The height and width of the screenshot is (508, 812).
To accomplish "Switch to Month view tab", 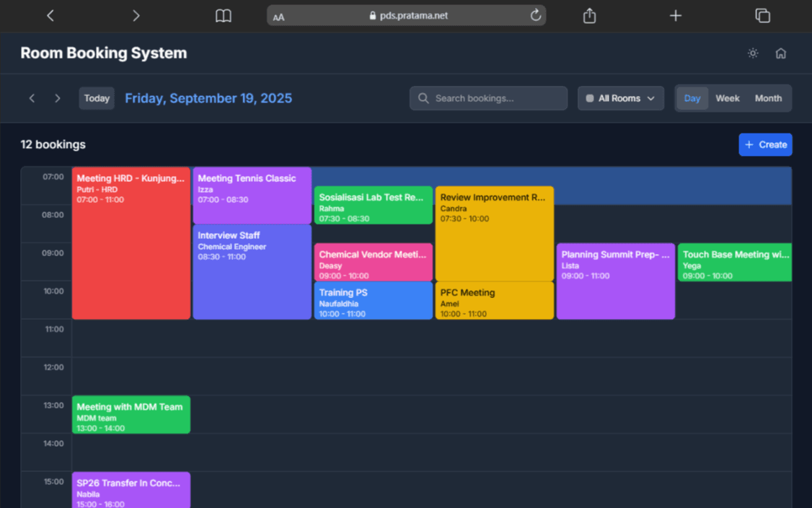I will [x=768, y=98].
